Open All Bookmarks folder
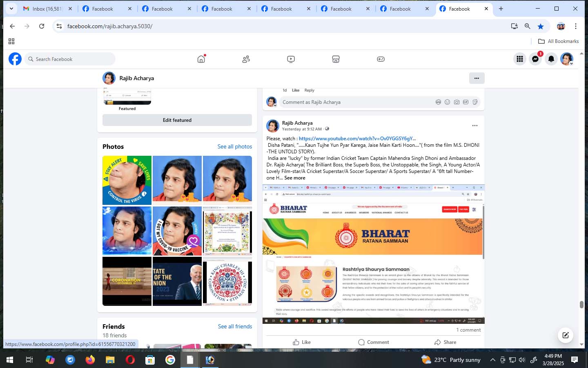 [559, 41]
